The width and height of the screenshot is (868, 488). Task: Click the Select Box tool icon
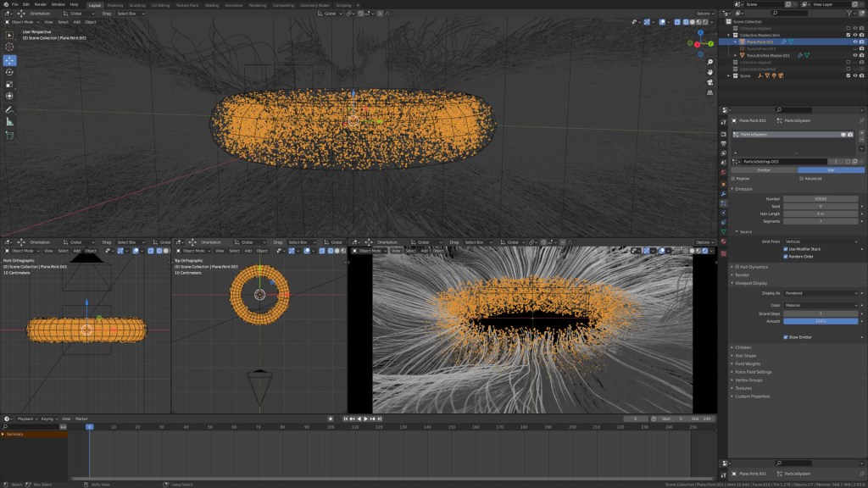[x=9, y=35]
